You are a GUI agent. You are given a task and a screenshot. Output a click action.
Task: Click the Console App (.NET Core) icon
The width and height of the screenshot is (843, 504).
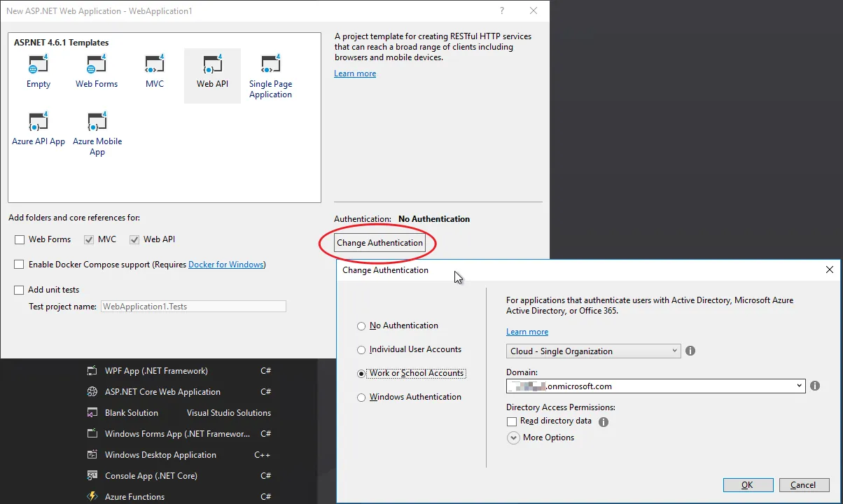coord(92,476)
